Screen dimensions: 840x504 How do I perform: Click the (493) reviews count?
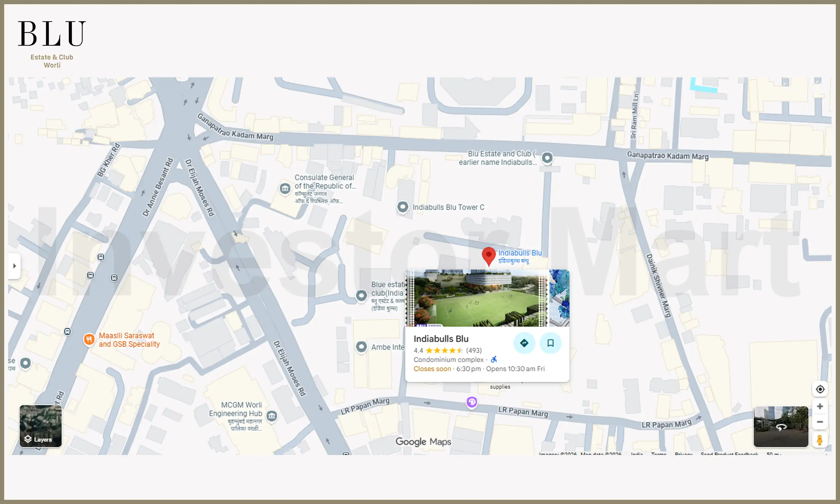click(x=474, y=350)
